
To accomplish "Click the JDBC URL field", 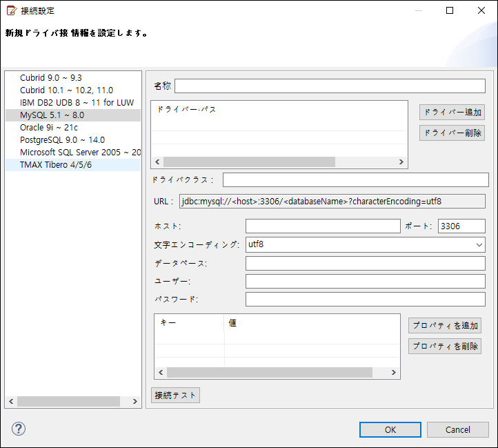I will click(332, 202).
